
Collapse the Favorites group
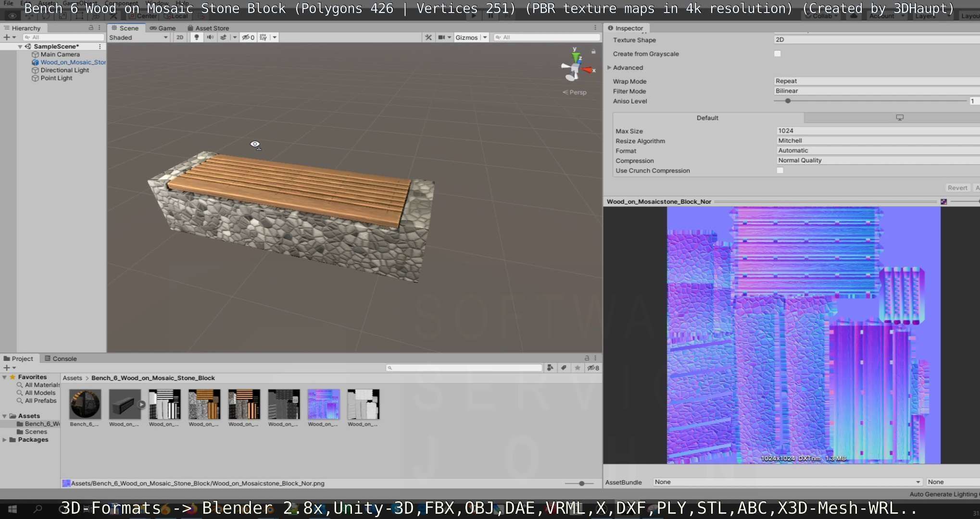click(x=5, y=377)
